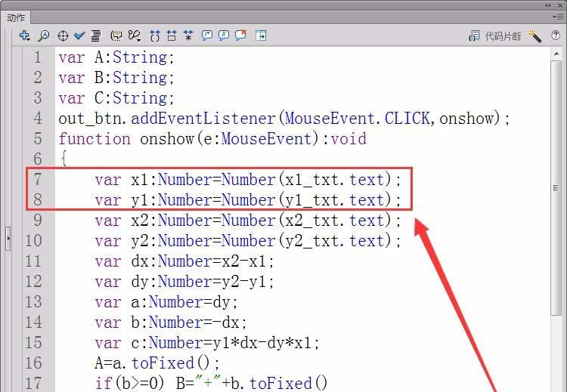Expand the side pane with the left-edge arrow
Screen dimensions: 567x392
click(x=8, y=239)
